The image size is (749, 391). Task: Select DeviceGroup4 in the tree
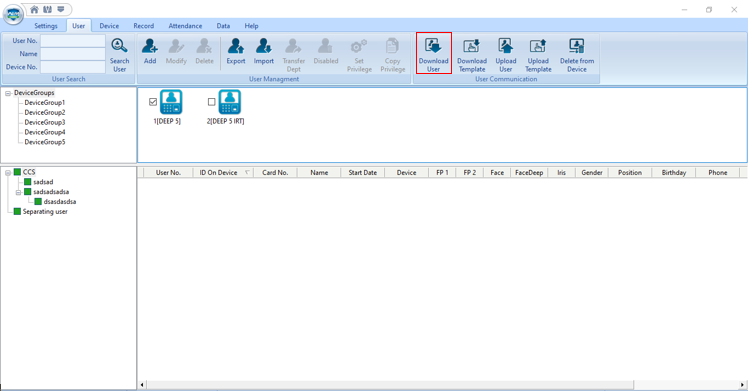[45, 132]
